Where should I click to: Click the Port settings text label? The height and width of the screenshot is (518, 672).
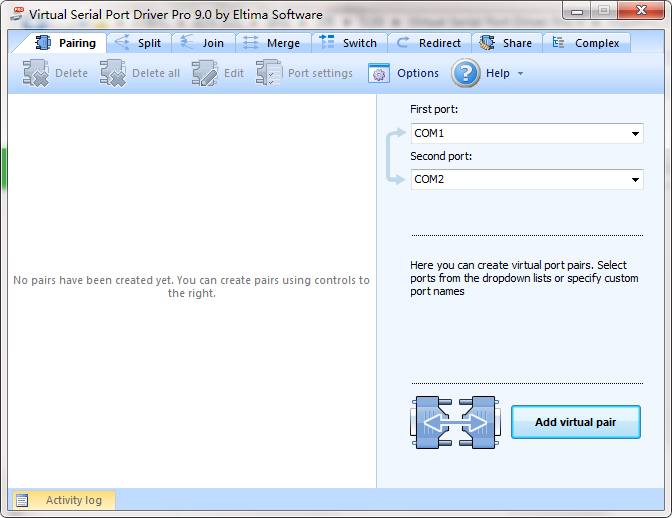point(320,73)
